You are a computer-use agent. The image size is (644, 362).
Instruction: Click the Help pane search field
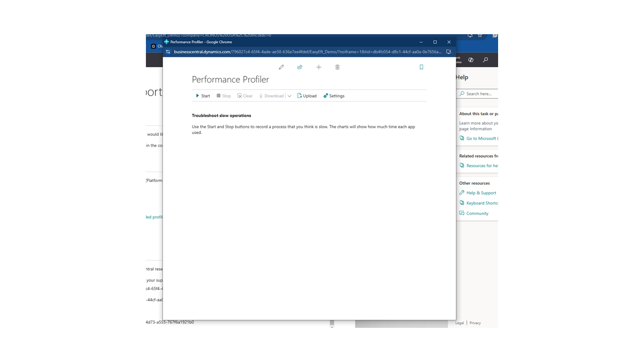point(480,94)
